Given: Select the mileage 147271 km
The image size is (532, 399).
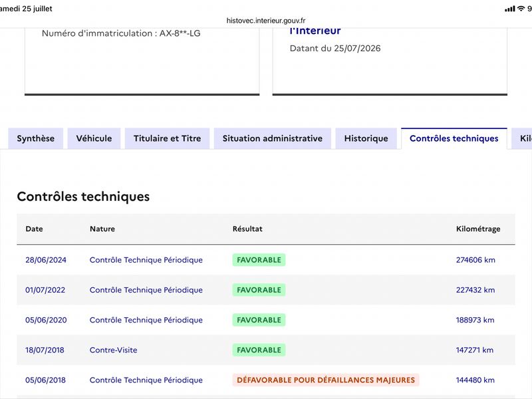Looking at the screenshot, I should click(x=475, y=350).
